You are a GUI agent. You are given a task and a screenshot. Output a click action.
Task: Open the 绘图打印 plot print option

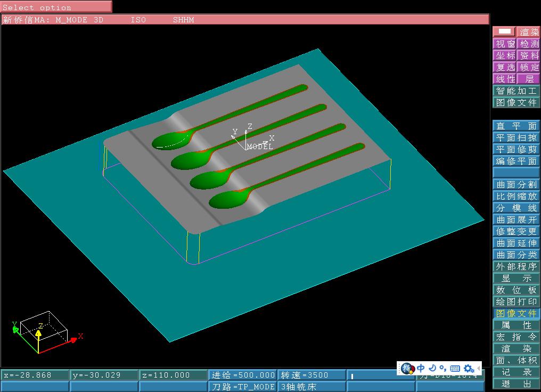(516, 302)
